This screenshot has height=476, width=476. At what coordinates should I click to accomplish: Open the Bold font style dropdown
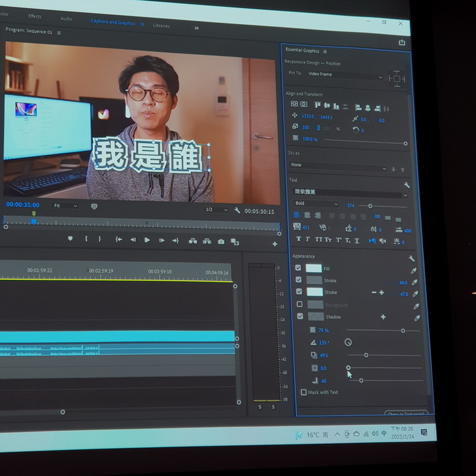316,204
